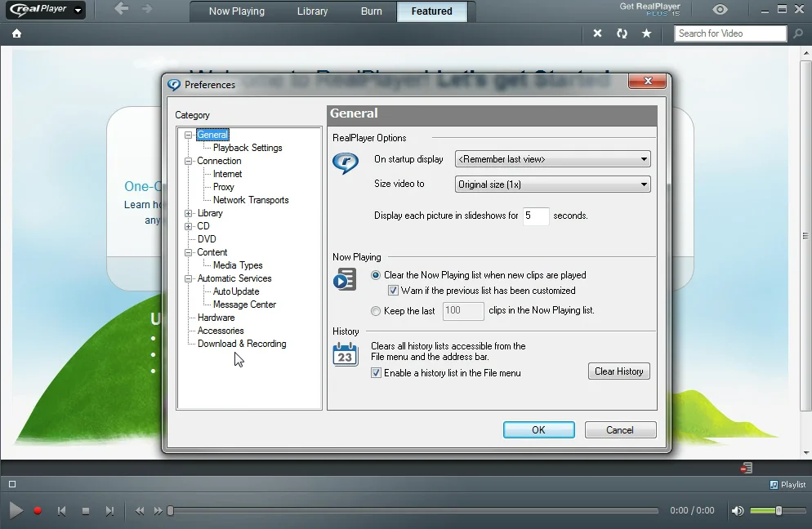The width and height of the screenshot is (812, 529).
Task: Toggle Warn if previous list customized
Action: (393, 291)
